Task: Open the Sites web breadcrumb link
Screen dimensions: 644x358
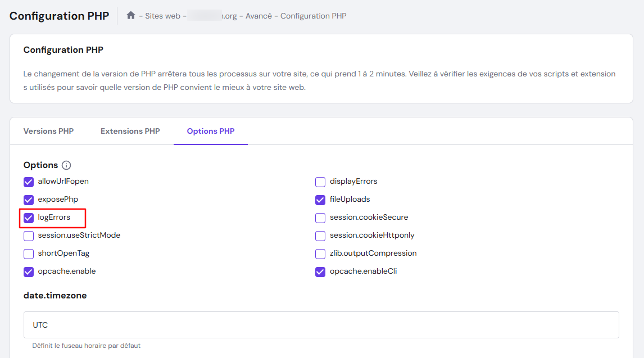Action: [160, 15]
